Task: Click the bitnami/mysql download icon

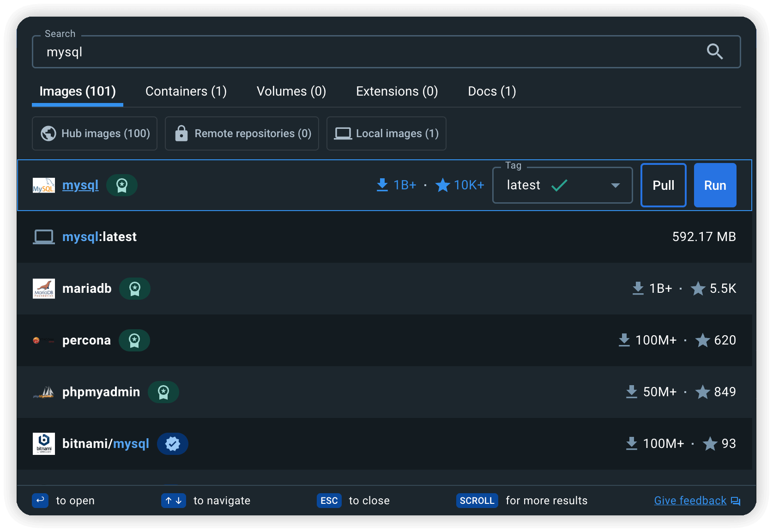Action: pyautogui.click(x=632, y=443)
